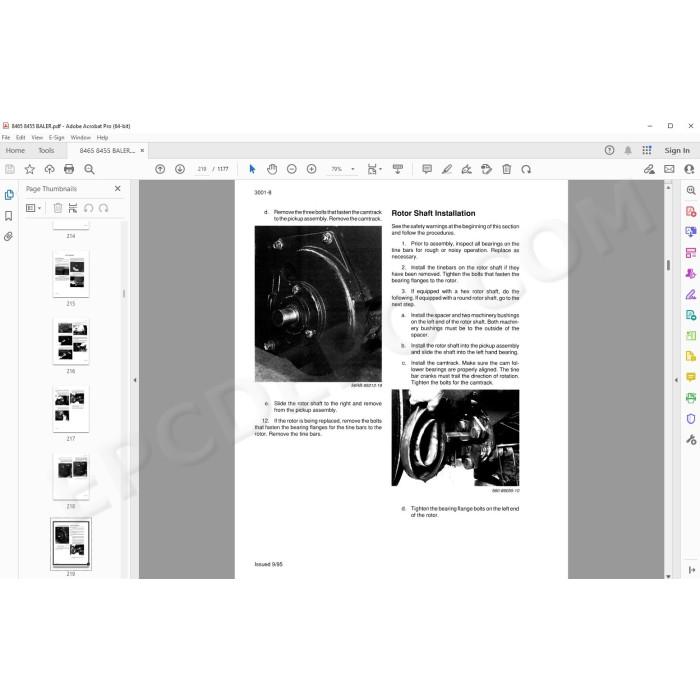Select page 219 thumbnail
The width and height of the screenshot is (700, 700).
tap(71, 544)
